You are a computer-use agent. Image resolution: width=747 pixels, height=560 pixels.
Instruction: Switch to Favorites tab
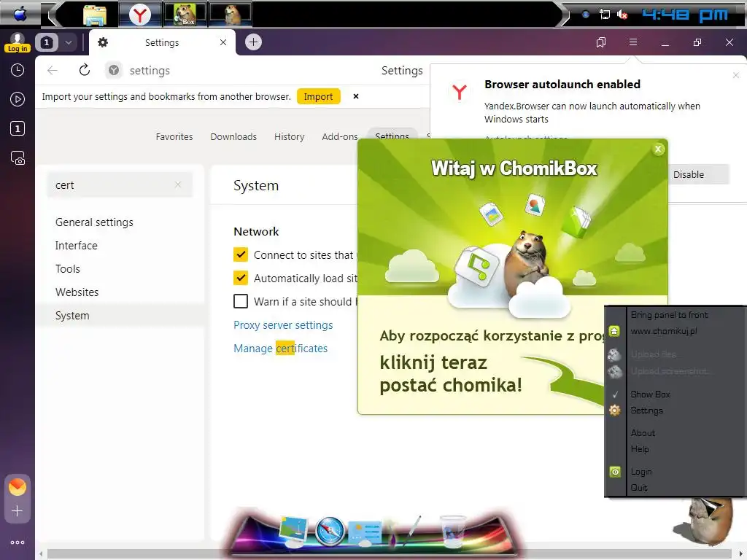174,136
